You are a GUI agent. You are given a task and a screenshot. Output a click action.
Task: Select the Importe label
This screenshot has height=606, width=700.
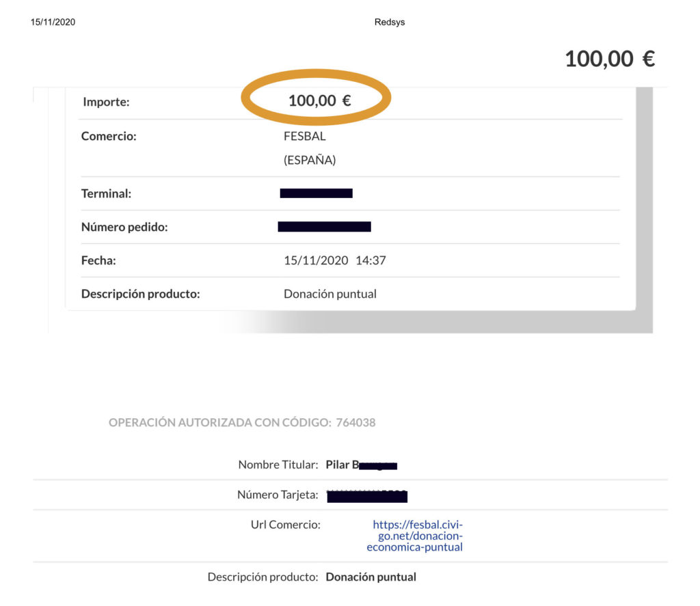point(106,102)
